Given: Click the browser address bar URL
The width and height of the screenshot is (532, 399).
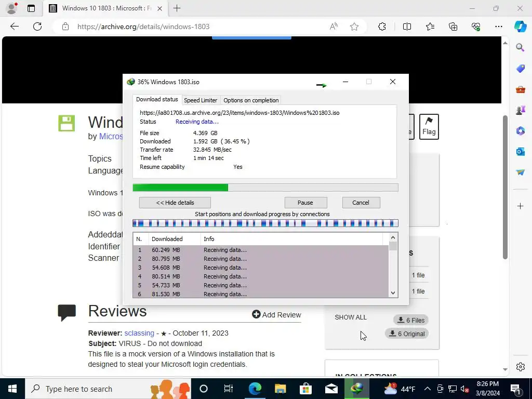Looking at the screenshot, I should pos(143,26).
